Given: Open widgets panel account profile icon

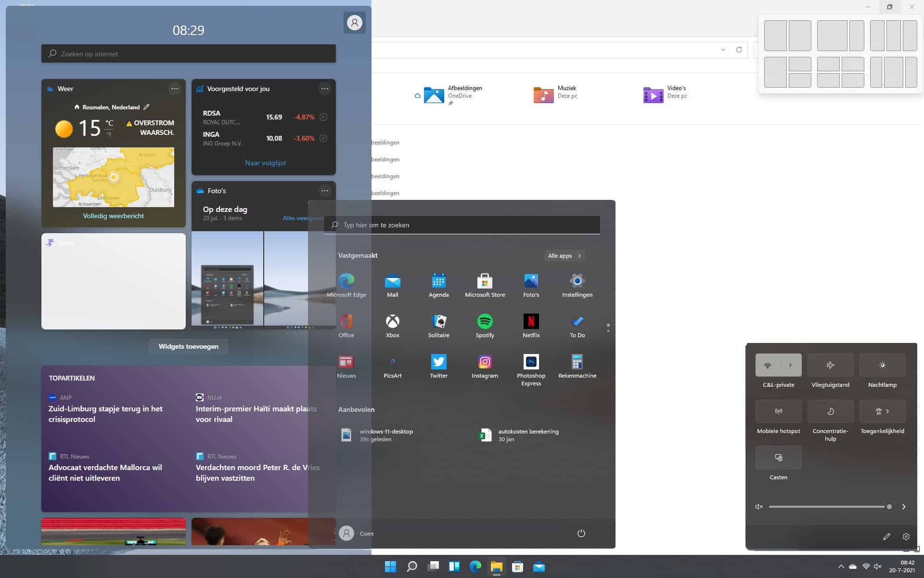Looking at the screenshot, I should coord(355,23).
